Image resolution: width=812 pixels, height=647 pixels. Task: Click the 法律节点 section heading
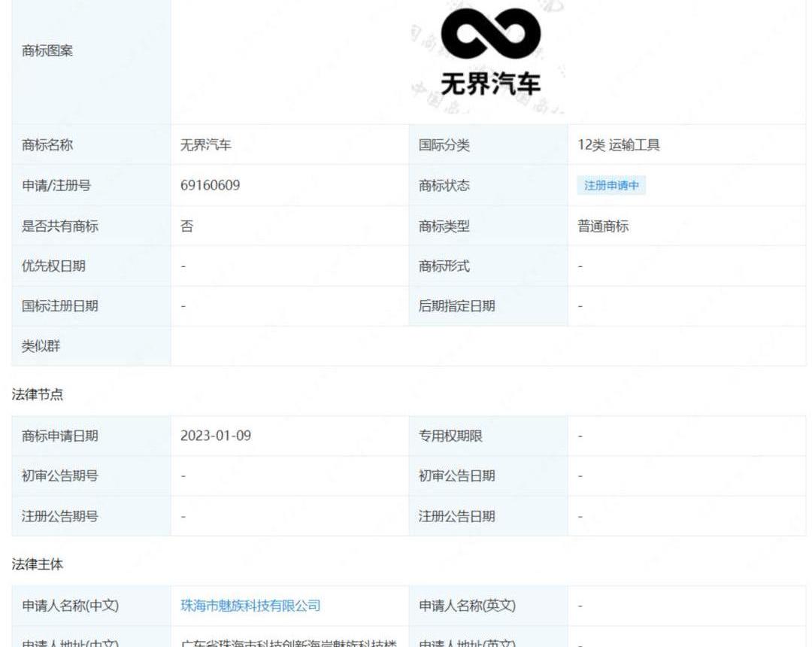click(38, 394)
